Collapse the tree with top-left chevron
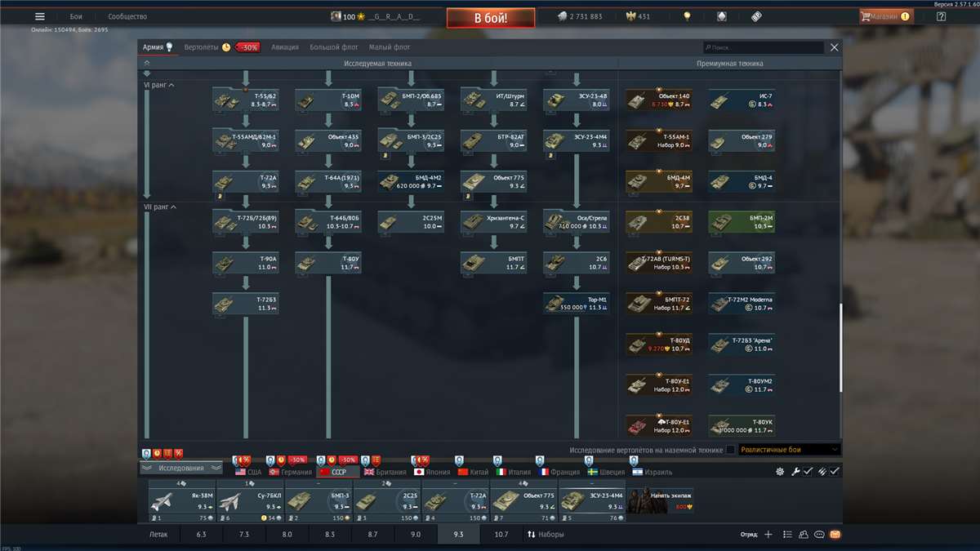The image size is (980, 551). coord(147,63)
